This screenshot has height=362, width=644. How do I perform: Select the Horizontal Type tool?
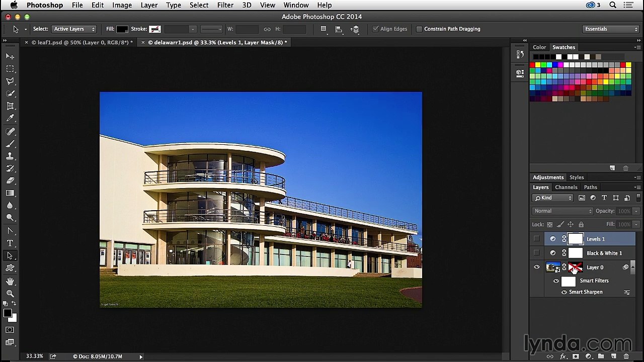coord(10,243)
